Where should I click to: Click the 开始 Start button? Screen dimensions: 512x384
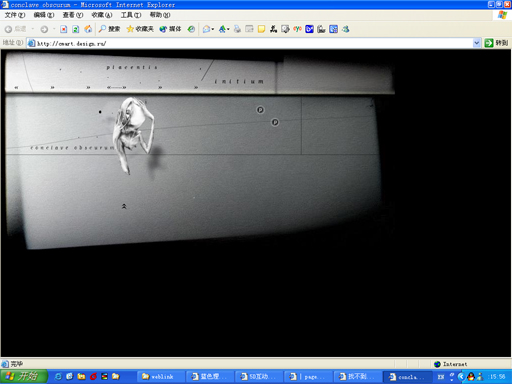coord(24,377)
